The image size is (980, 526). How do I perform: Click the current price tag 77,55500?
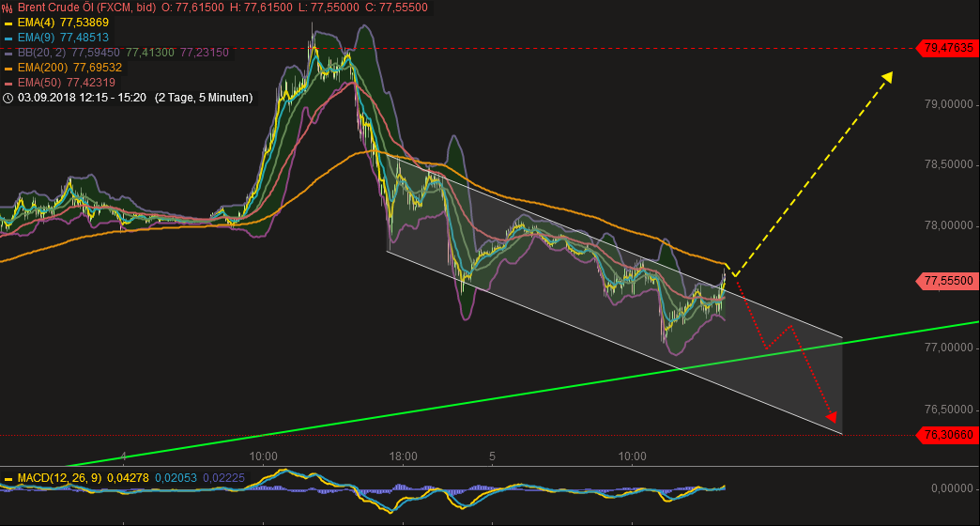[x=945, y=281]
